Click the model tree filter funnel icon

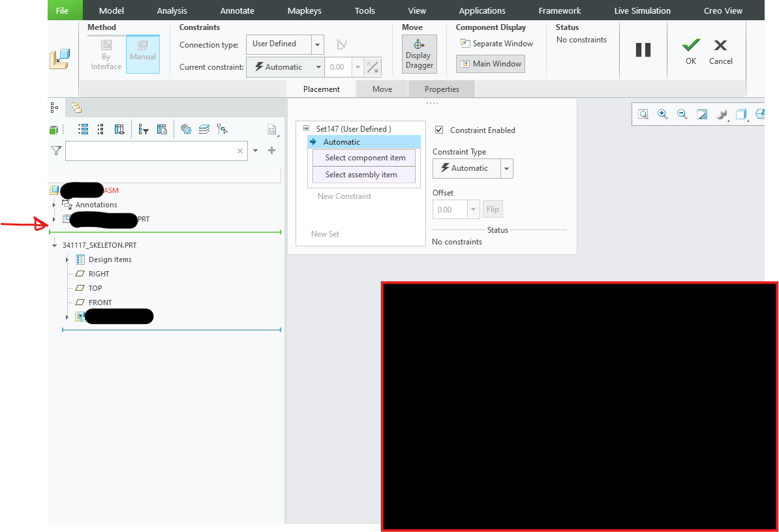coord(56,151)
